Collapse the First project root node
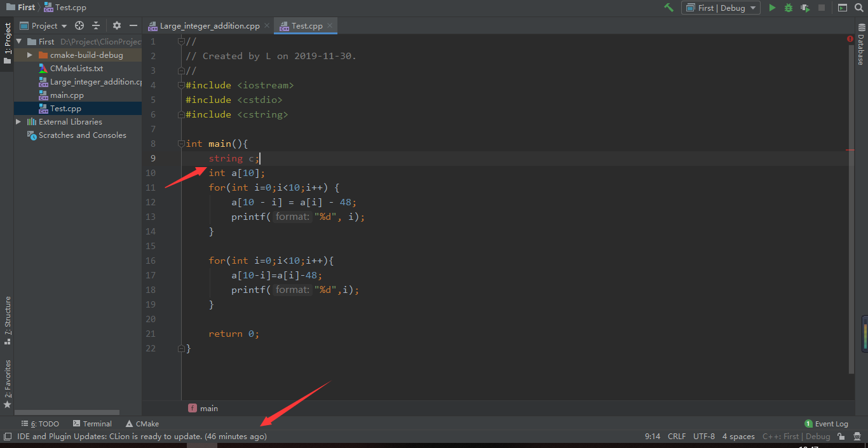 (19, 42)
